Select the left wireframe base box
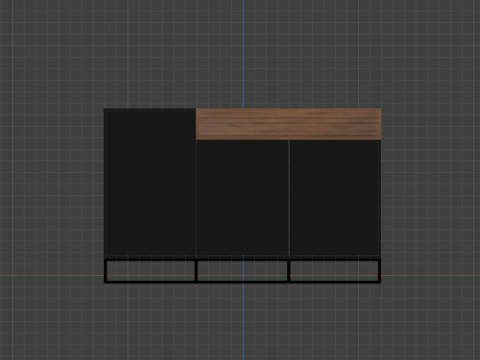 150,271
